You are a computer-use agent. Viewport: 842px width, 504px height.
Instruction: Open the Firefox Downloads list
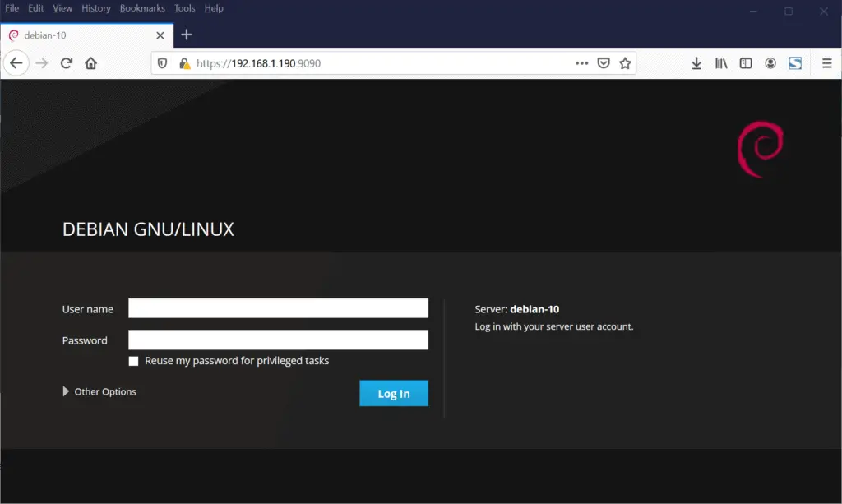click(x=696, y=62)
